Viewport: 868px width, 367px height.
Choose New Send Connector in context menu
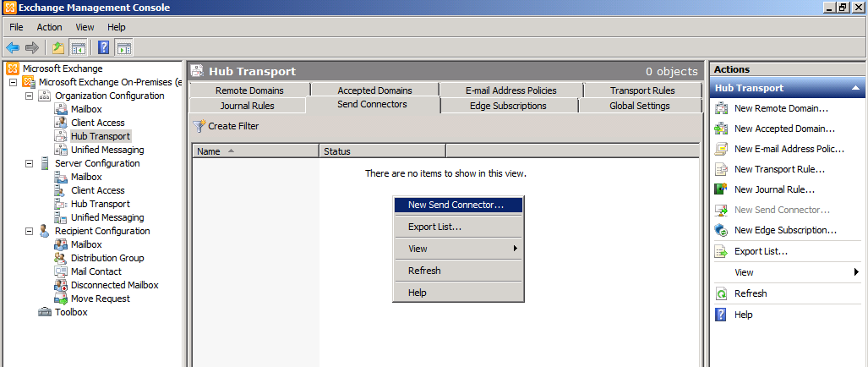point(458,205)
